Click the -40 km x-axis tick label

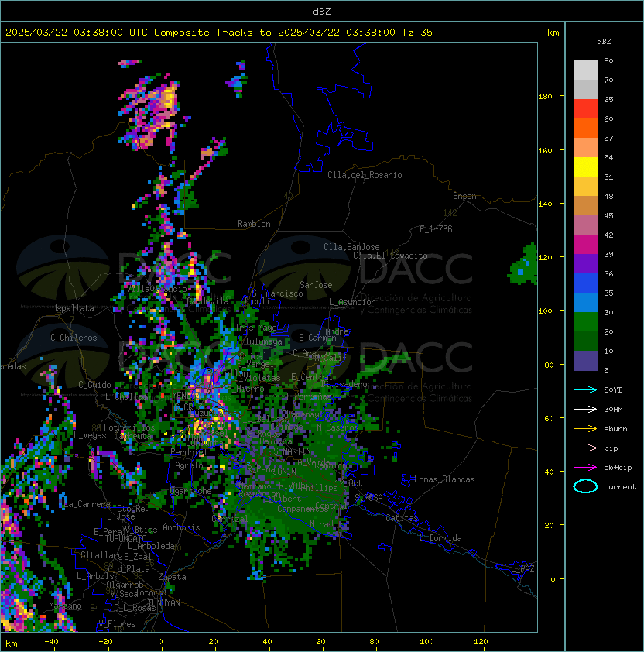coord(51,642)
